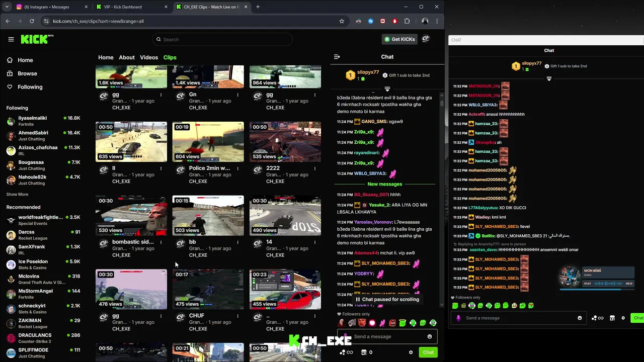Open DRACULANCS recommended channel
The image size is (644, 362).
tap(42, 338)
